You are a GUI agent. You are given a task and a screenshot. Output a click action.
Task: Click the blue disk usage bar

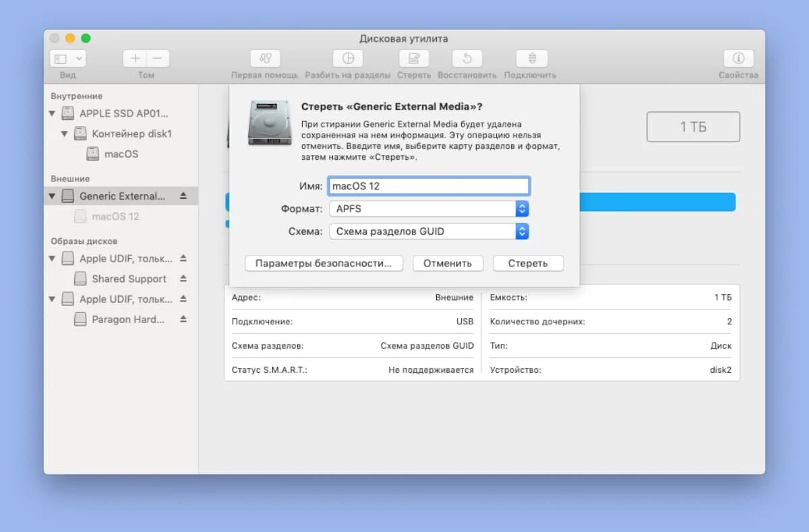tap(657, 202)
